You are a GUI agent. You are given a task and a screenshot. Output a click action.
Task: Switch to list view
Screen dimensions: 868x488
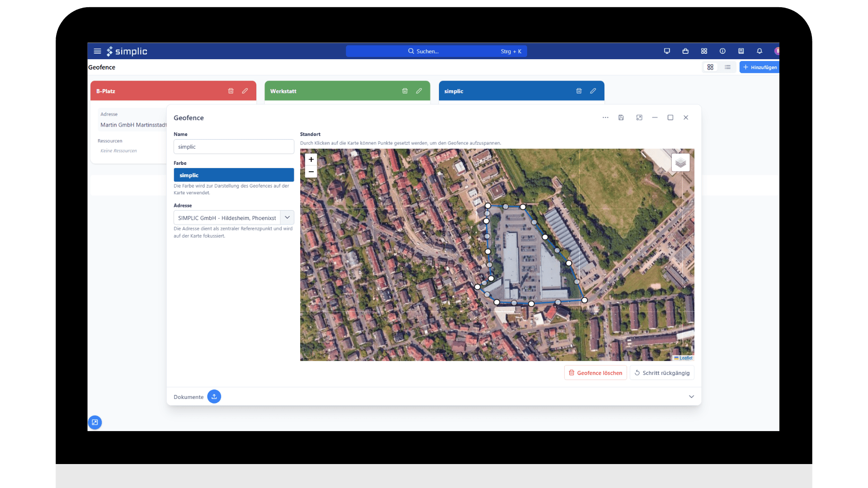(727, 67)
